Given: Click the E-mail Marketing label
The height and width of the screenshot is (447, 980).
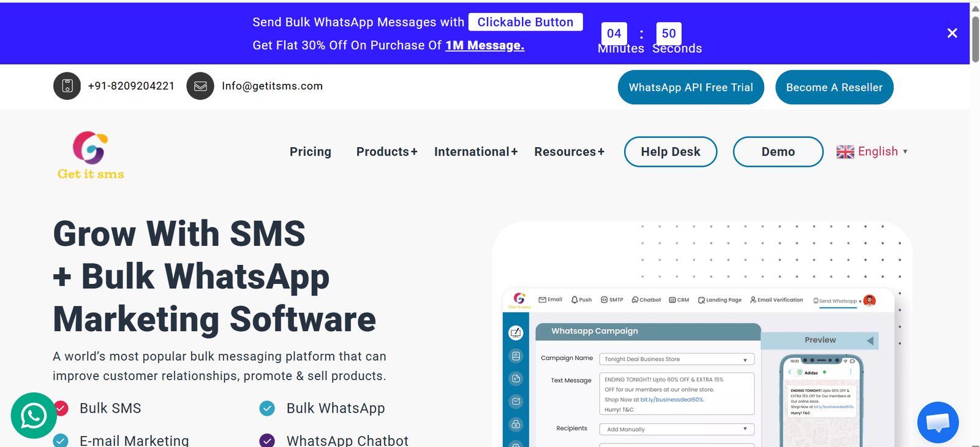Looking at the screenshot, I should point(134,440).
